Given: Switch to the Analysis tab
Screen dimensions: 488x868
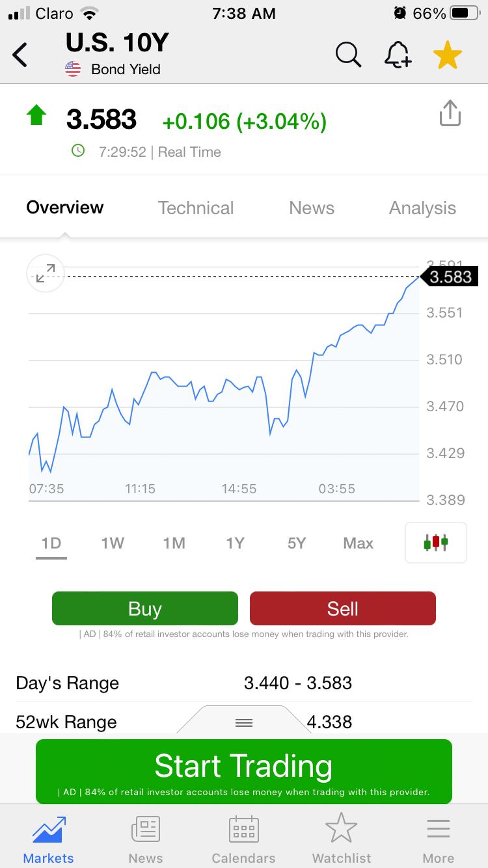Looking at the screenshot, I should (x=422, y=208).
